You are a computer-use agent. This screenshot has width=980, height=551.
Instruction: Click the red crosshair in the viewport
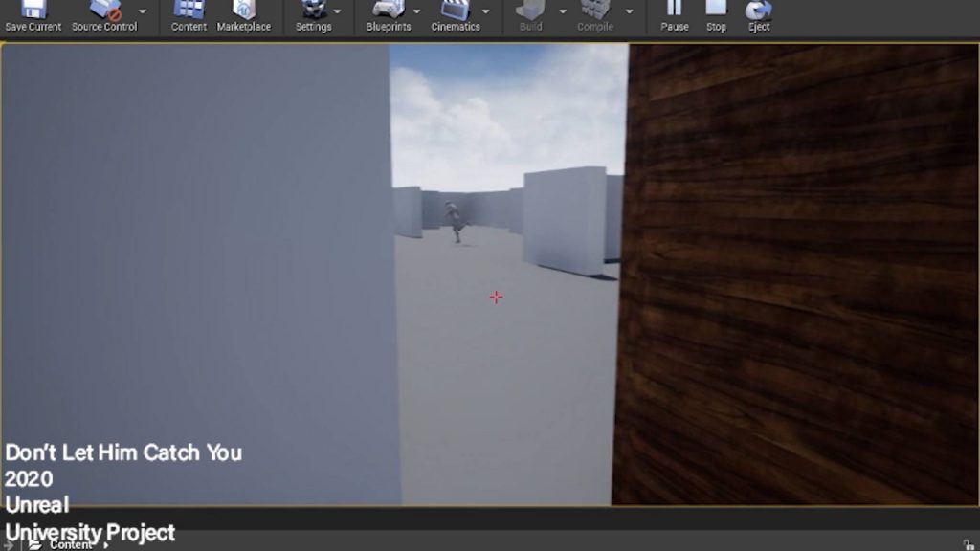pos(496,297)
